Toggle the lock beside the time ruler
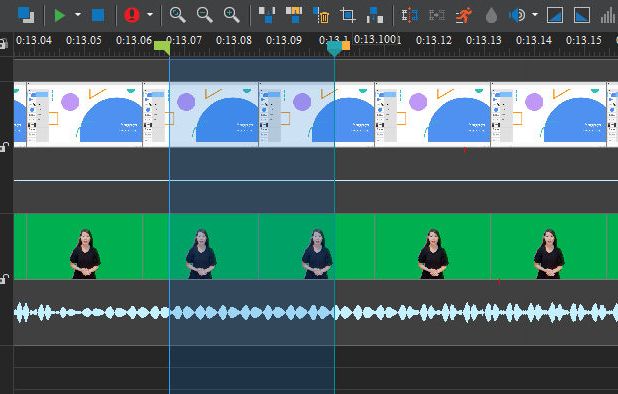The height and width of the screenshot is (394, 618). tap(4, 43)
